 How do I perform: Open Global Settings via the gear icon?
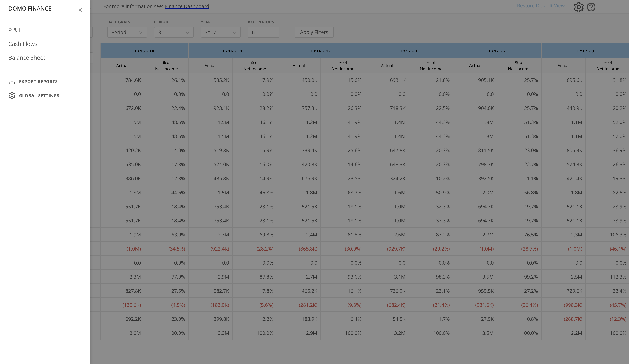click(12, 96)
